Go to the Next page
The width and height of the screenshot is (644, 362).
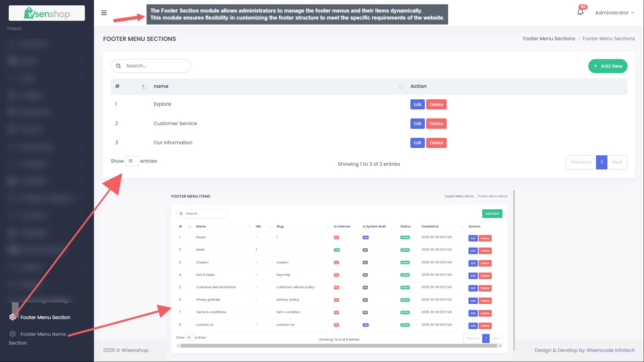click(x=616, y=162)
